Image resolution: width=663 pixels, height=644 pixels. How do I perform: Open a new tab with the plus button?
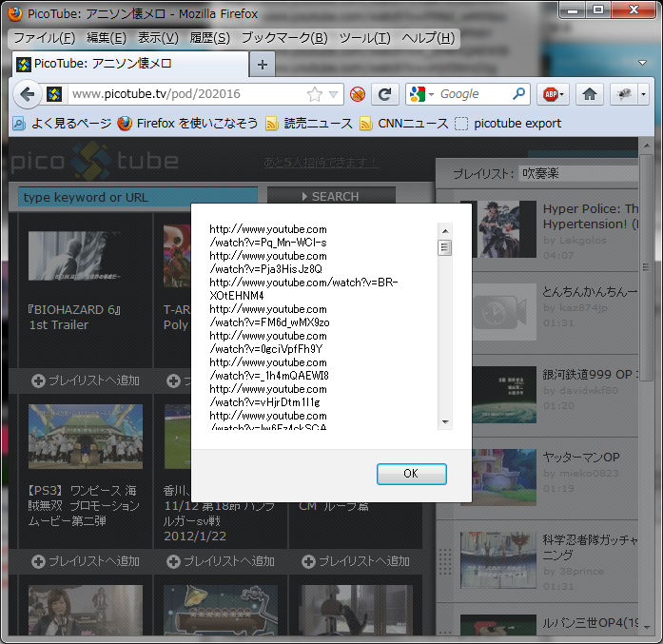coord(263,65)
